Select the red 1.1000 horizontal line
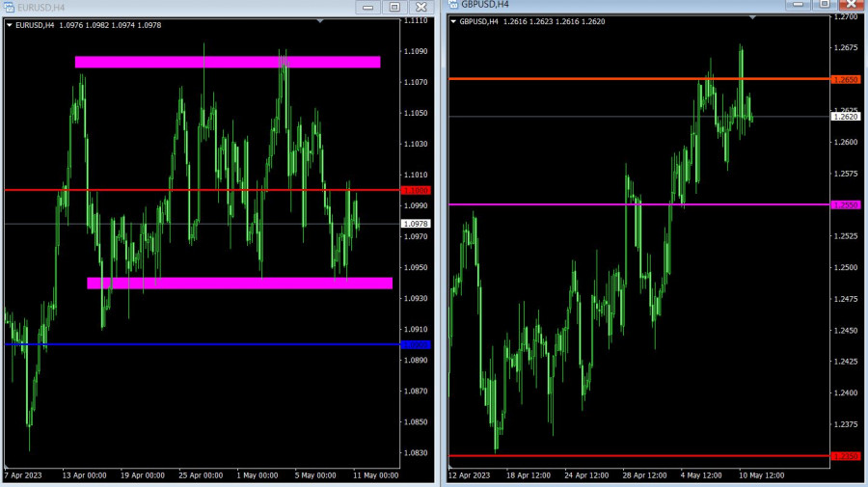Viewport: 868px width, 487px height. click(193, 190)
